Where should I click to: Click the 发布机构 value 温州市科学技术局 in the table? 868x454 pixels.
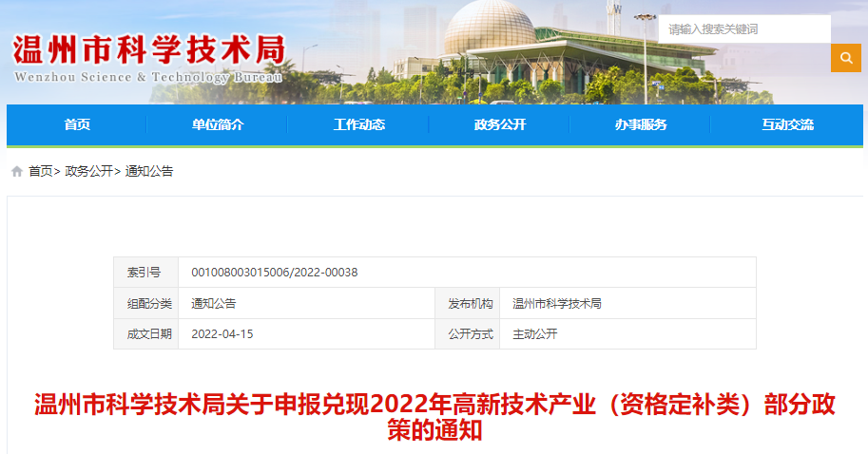click(x=556, y=304)
